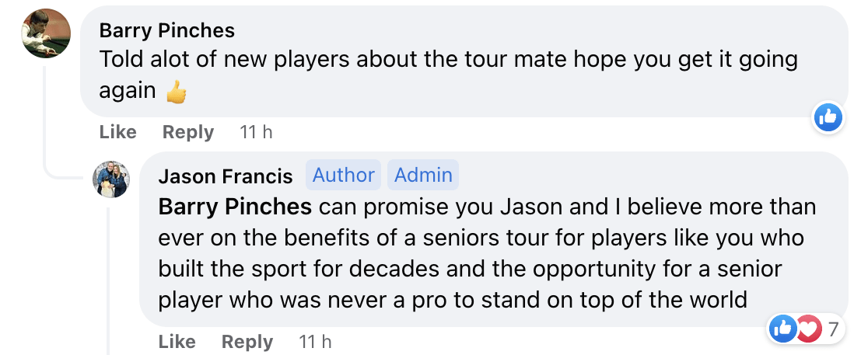The image size is (868, 355).
Task: Like Jason Francis' reply
Action: 177,342
